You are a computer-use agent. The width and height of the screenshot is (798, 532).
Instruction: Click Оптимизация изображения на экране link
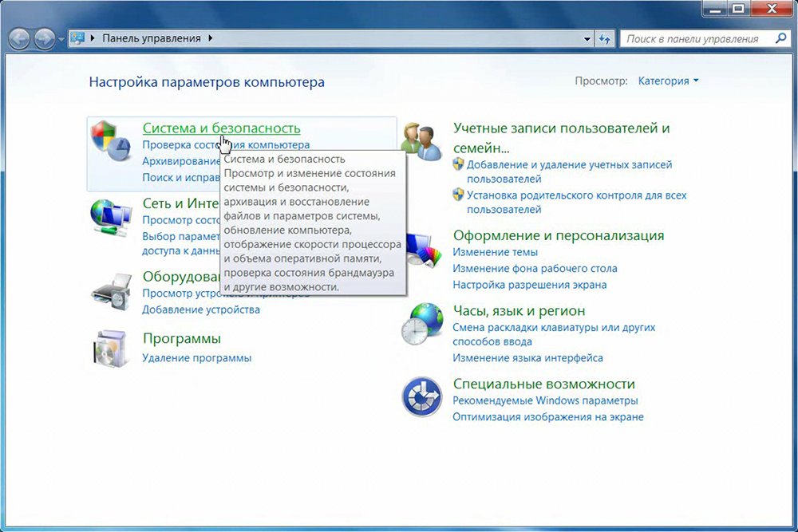pos(548,417)
